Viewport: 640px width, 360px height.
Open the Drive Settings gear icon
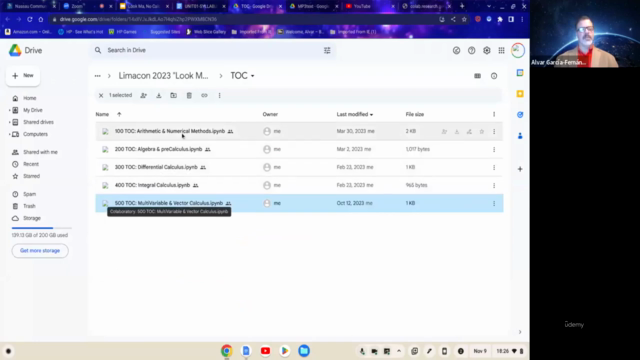point(487,51)
